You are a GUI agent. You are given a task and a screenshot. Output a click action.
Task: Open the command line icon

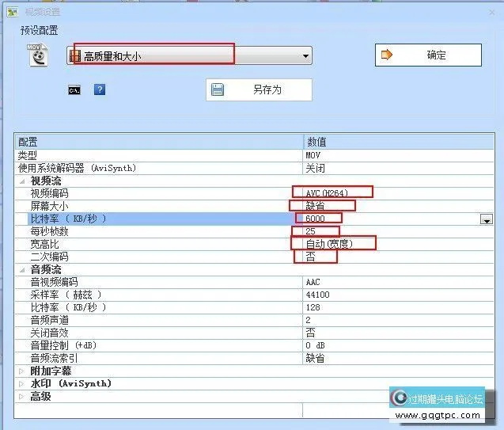point(74,90)
